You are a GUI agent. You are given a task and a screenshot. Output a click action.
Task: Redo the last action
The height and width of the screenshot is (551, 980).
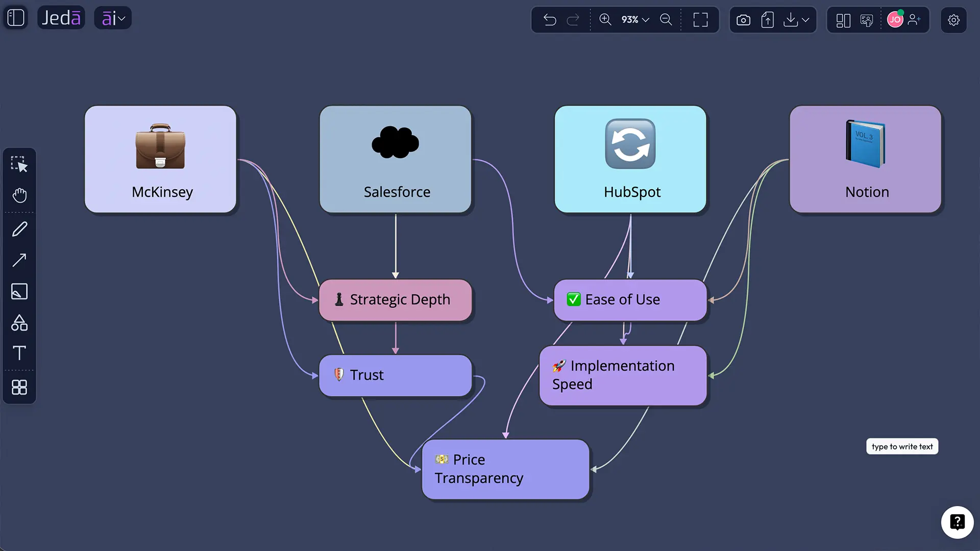click(573, 20)
